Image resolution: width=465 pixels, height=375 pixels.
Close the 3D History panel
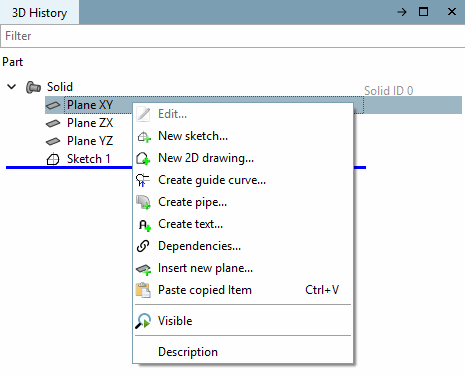(452, 12)
